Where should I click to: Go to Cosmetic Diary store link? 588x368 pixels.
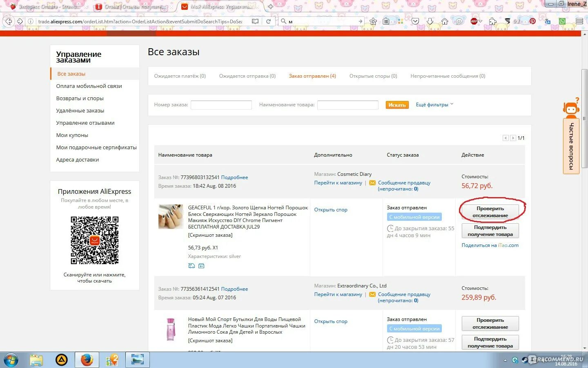(x=338, y=183)
